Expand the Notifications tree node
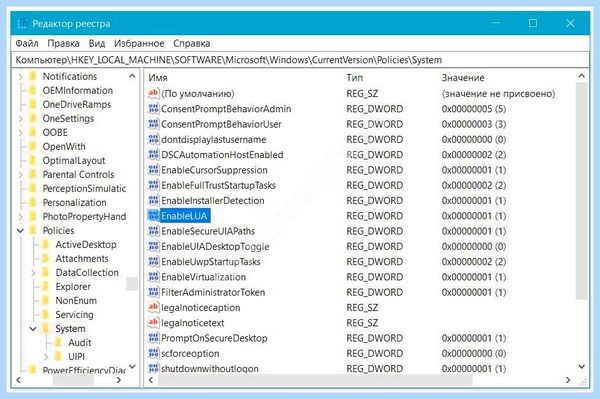Image resolution: width=600 pixels, height=399 pixels. (x=21, y=77)
